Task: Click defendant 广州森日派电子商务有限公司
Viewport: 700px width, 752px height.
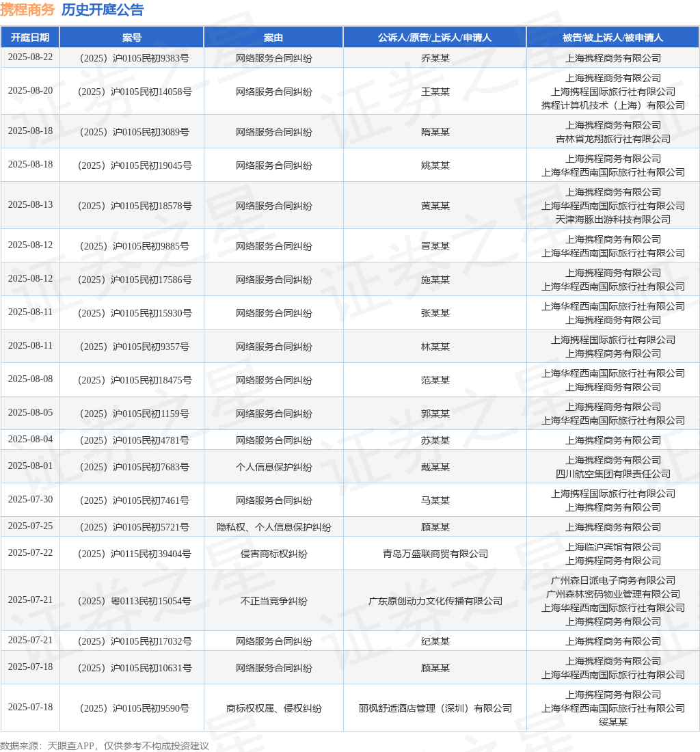Action: (612, 581)
